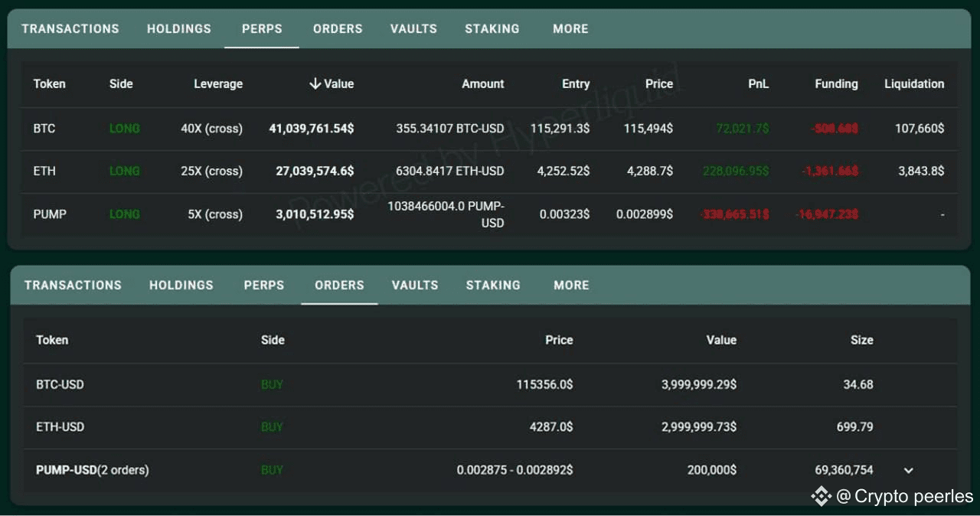
Task: Select the ORDERS tab in top panel
Action: (x=338, y=29)
